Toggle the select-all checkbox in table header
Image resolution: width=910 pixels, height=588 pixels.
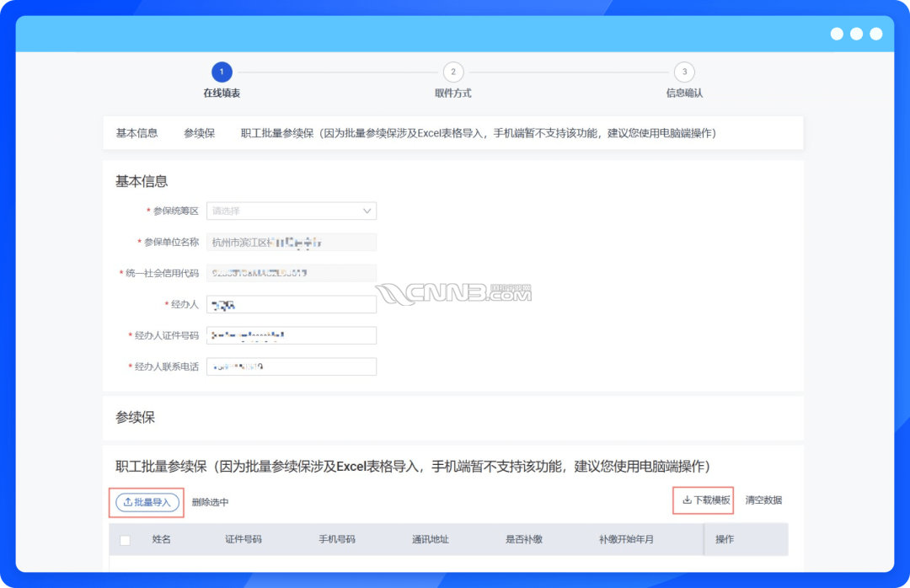coord(125,540)
